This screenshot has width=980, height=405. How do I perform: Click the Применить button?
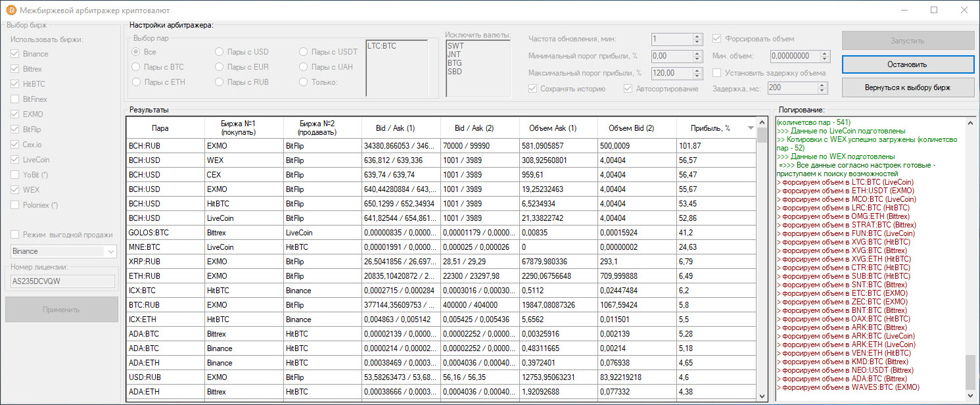coord(62,310)
